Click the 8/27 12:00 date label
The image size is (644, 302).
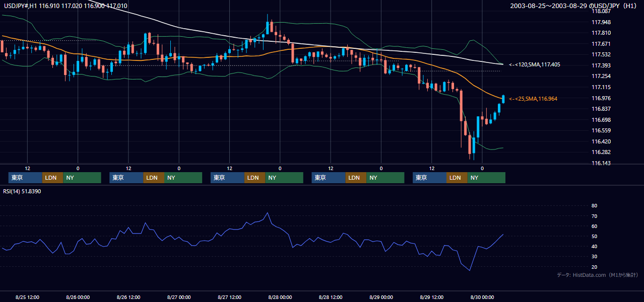click(229, 297)
